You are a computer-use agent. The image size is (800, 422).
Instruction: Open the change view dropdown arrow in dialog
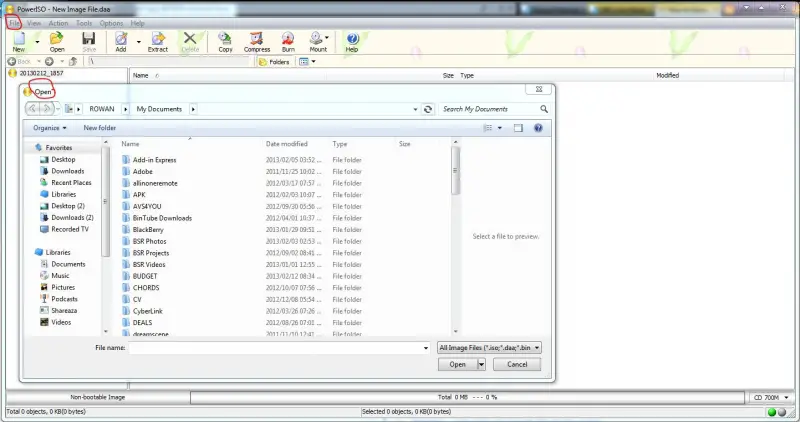[x=499, y=128]
